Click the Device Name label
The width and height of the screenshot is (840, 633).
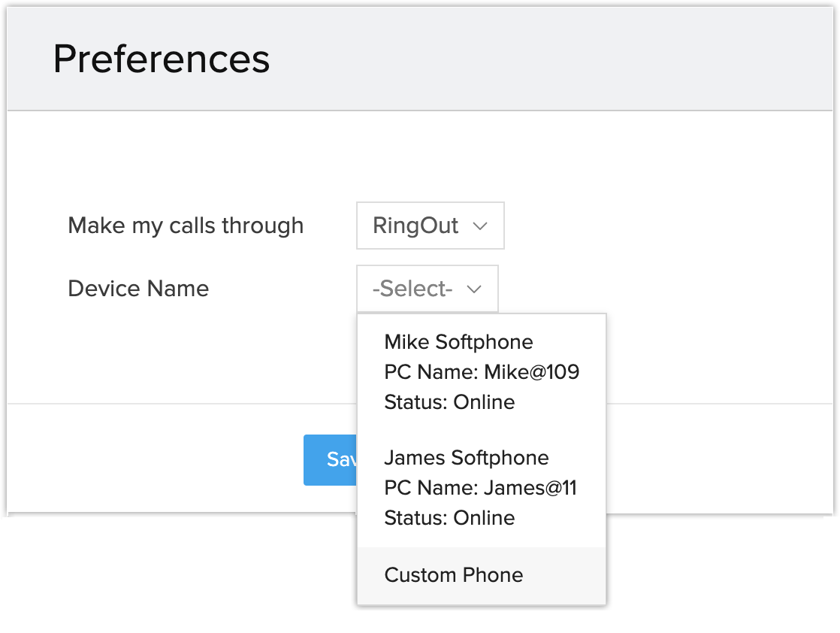pyautogui.click(x=138, y=289)
